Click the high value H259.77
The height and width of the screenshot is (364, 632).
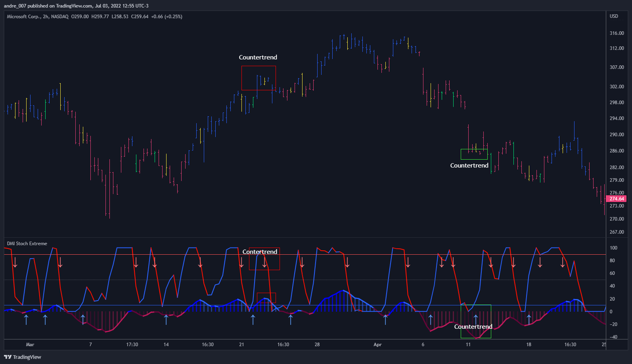100,17
